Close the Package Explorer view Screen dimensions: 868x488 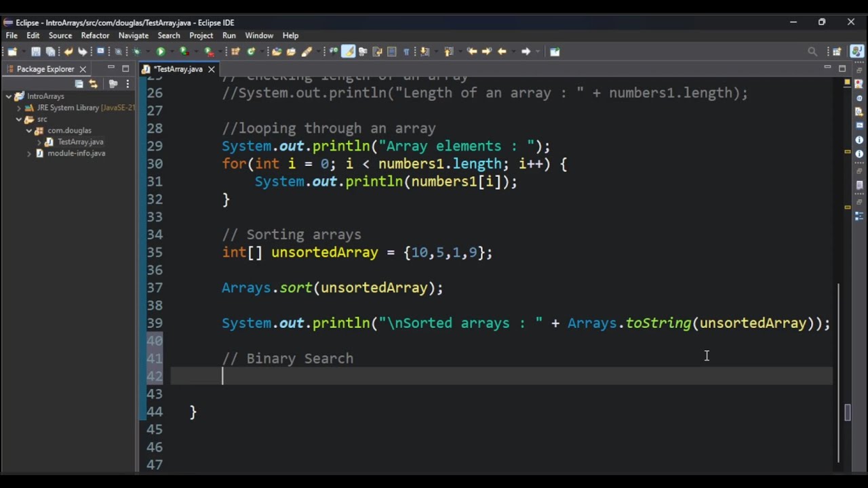[x=83, y=69]
